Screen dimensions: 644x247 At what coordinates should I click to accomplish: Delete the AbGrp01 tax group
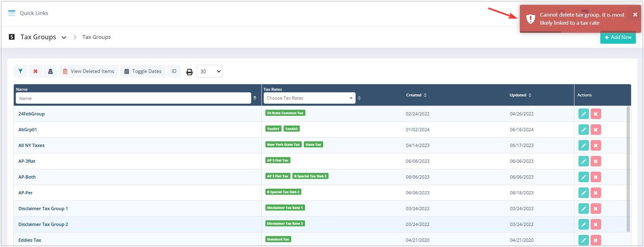click(595, 130)
